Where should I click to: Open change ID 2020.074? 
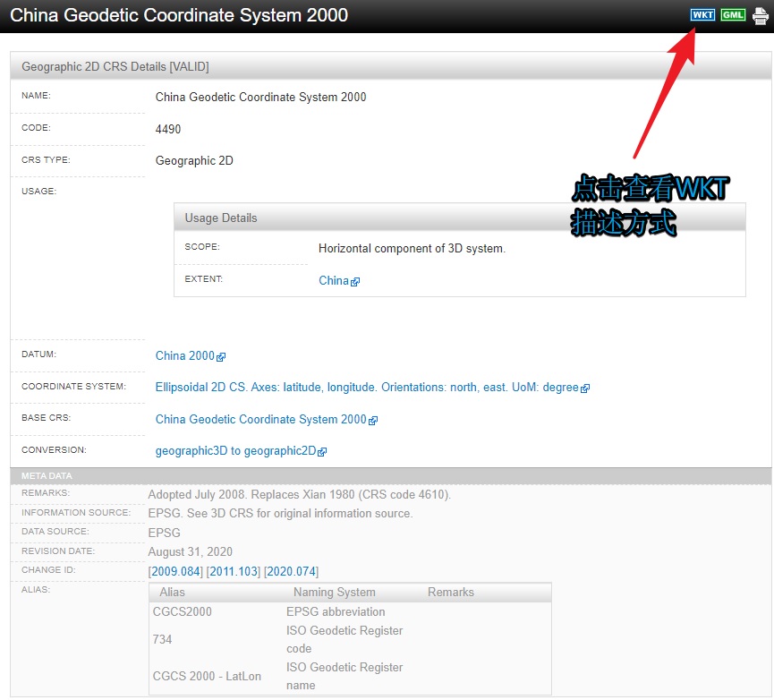point(291,571)
